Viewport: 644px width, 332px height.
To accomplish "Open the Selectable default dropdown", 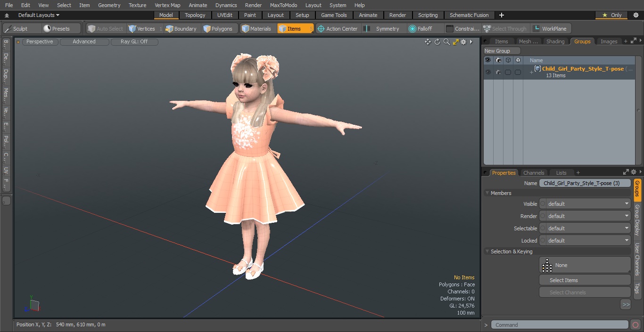I will click(588, 228).
